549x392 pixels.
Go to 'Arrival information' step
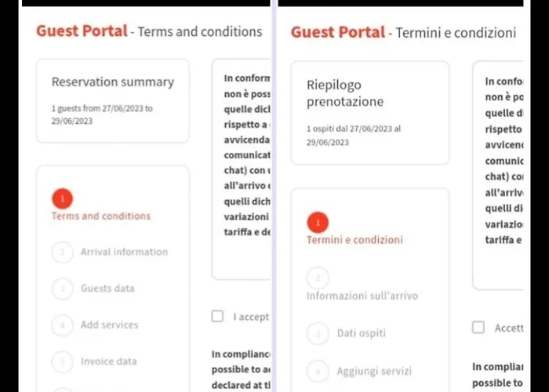(124, 252)
